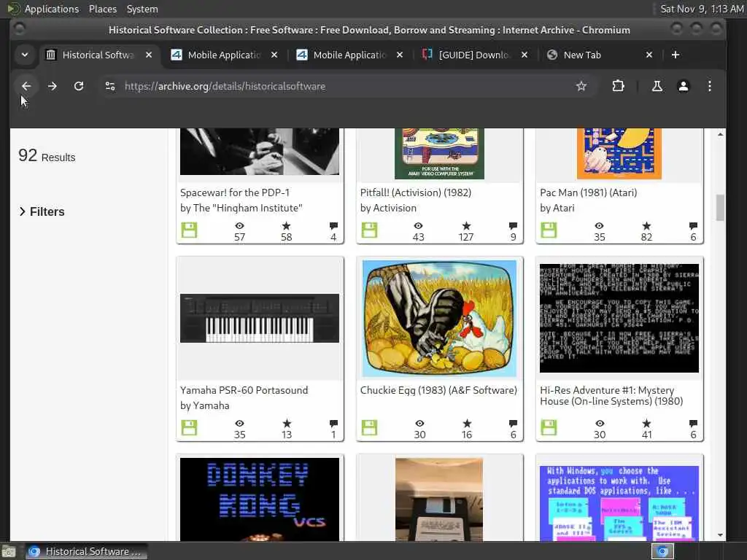Open the Extensions puzzle icon
Image resolution: width=747 pixels, height=560 pixels.
click(x=618, y=86)
